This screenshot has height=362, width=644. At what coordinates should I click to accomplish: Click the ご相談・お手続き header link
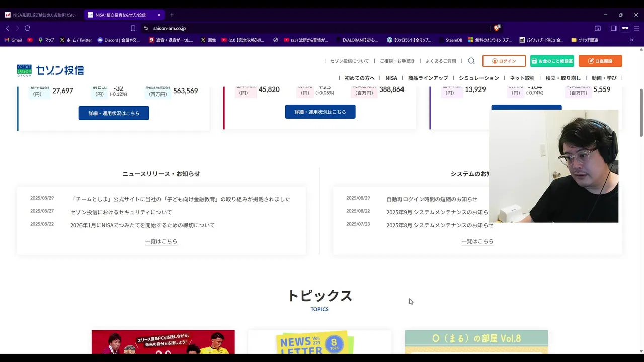tap(397, 61)
